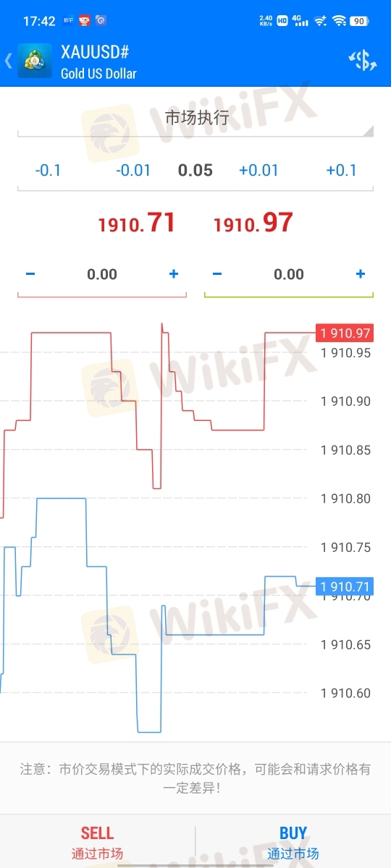Open the MetaTrader app logo icon
The height and width of the screenshot is (868, 391).
click(x=35, y=61)
